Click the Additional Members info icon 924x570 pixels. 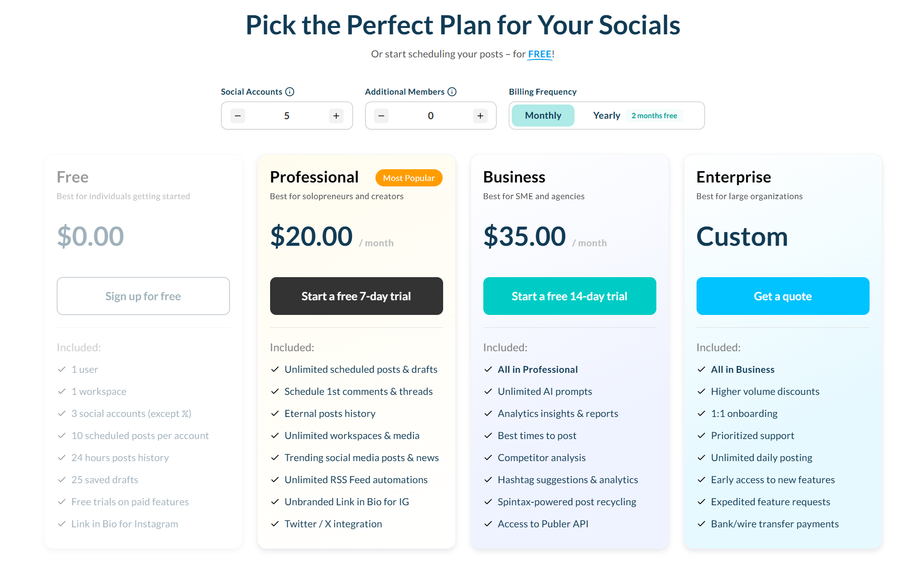pos(452,92)
